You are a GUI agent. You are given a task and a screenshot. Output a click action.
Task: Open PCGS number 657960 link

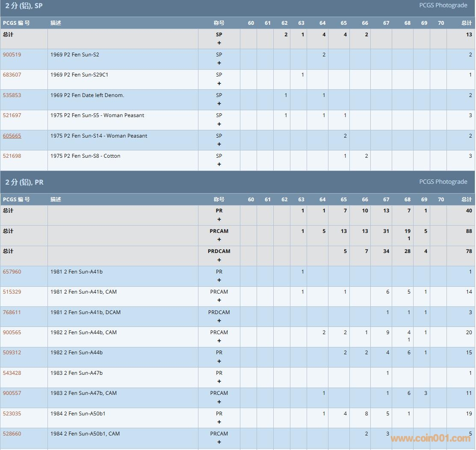[x=12, y=272]
